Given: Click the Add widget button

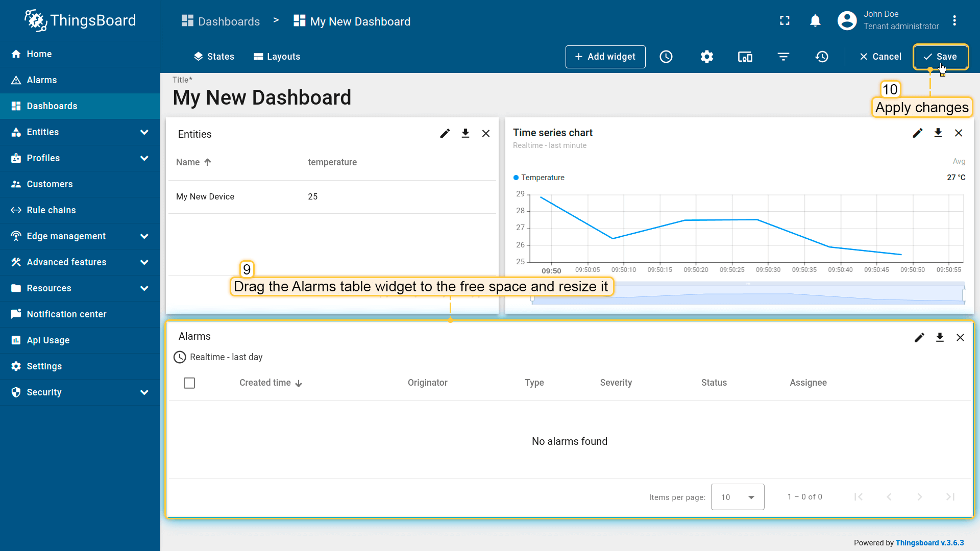Looking at the screenshot, I should (605, 57).
